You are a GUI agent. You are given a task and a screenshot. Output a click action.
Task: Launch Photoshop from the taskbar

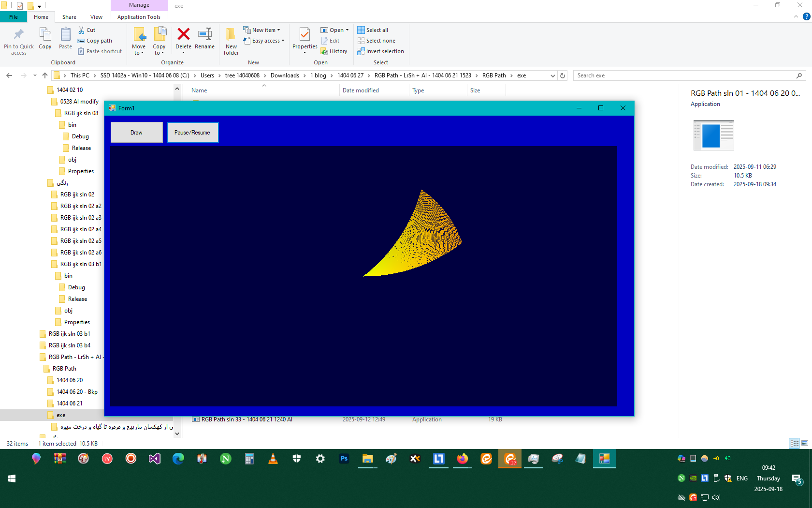click(344, 459)
